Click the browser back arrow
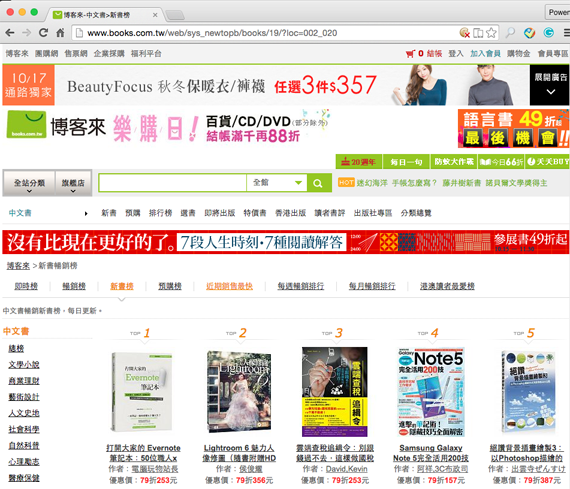Screen dimensions: 570x489 10,33
